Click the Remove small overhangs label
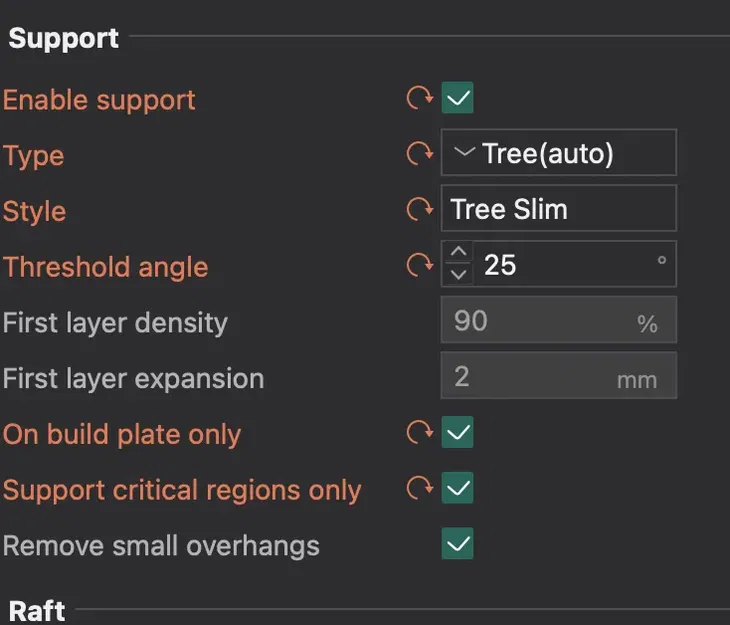The width and height of the screenshot is (730, 625). [161, 546]
